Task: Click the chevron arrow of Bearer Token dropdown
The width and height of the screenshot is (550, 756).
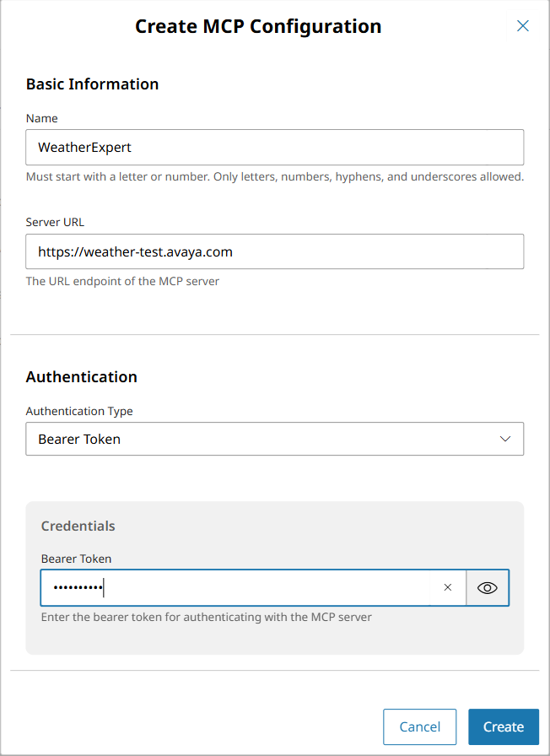Action: [504, 439]
